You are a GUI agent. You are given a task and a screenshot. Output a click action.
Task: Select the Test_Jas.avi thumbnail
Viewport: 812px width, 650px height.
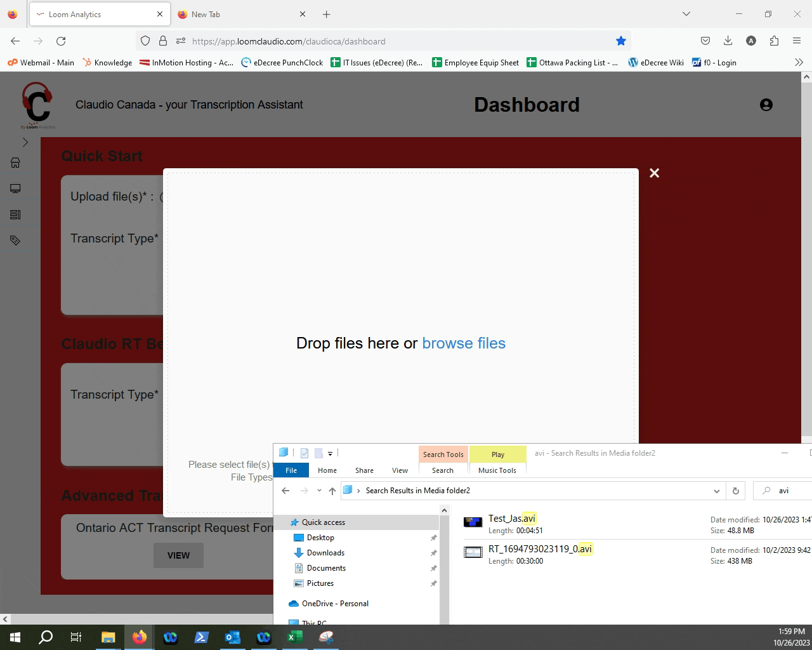coord(473,522)
